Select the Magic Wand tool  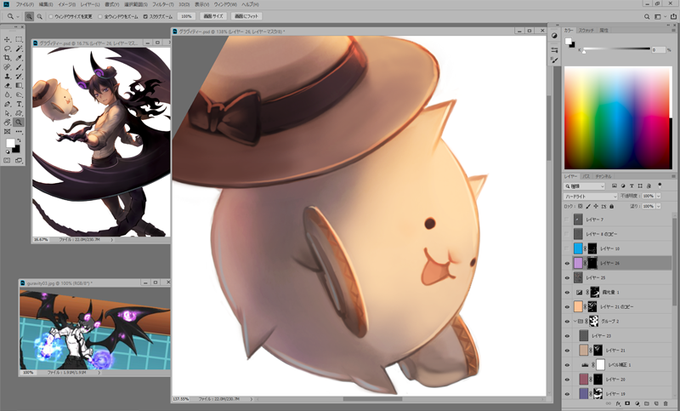(19, 49)
